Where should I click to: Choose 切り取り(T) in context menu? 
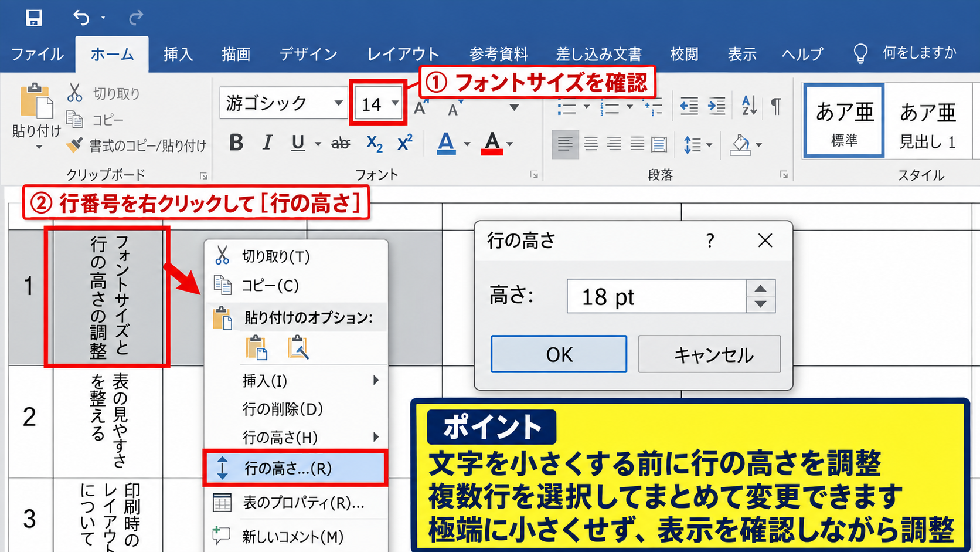296,256
